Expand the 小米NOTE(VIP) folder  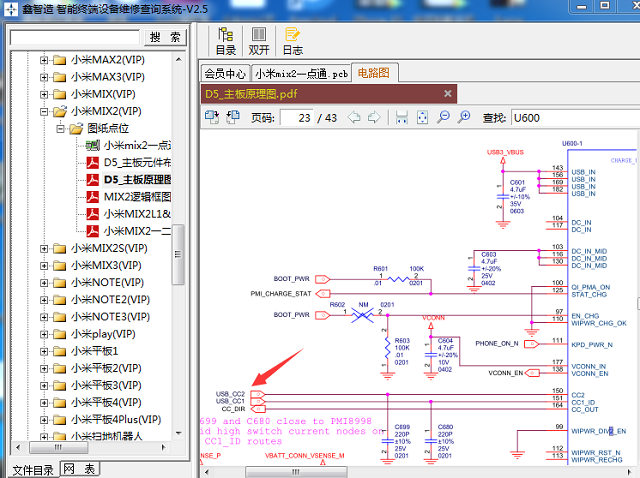point(44,283)
